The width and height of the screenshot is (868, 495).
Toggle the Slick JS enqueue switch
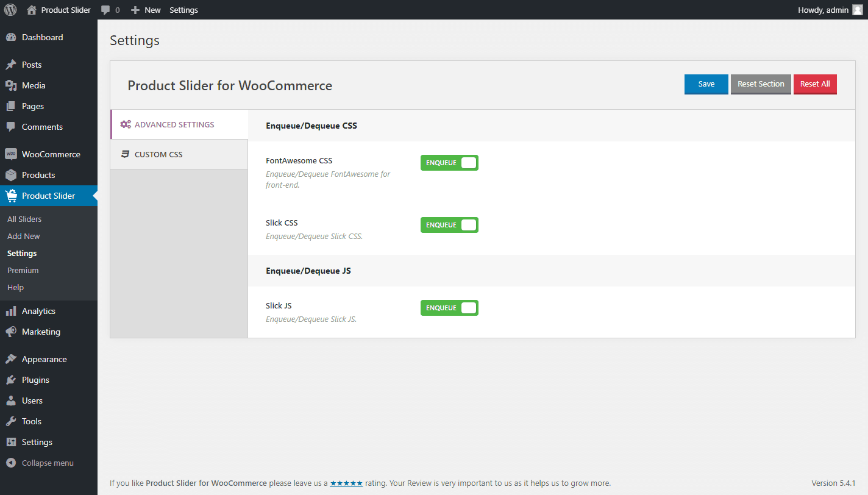pos(449,308)
